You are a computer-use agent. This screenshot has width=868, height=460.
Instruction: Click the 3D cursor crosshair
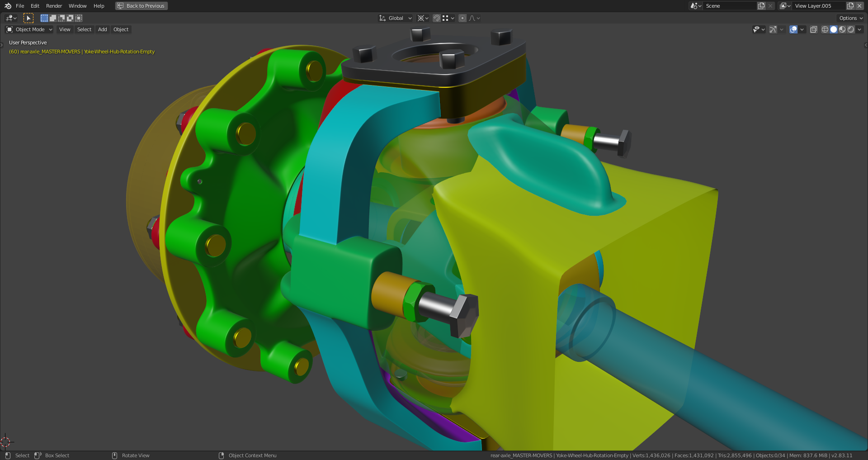pyautogui.click(x=5, y=441)
